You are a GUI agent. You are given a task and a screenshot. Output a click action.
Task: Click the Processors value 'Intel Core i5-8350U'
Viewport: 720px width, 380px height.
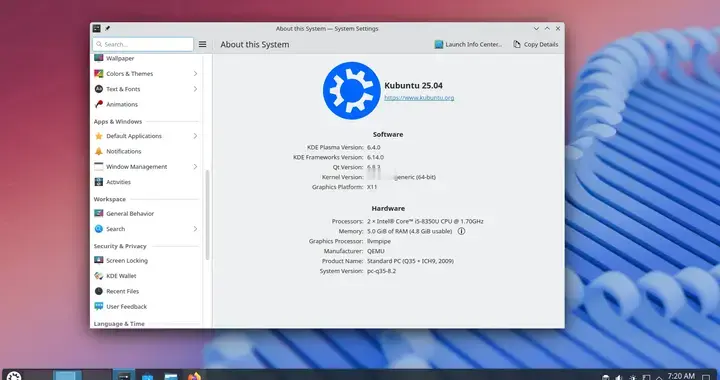point(425,221)
